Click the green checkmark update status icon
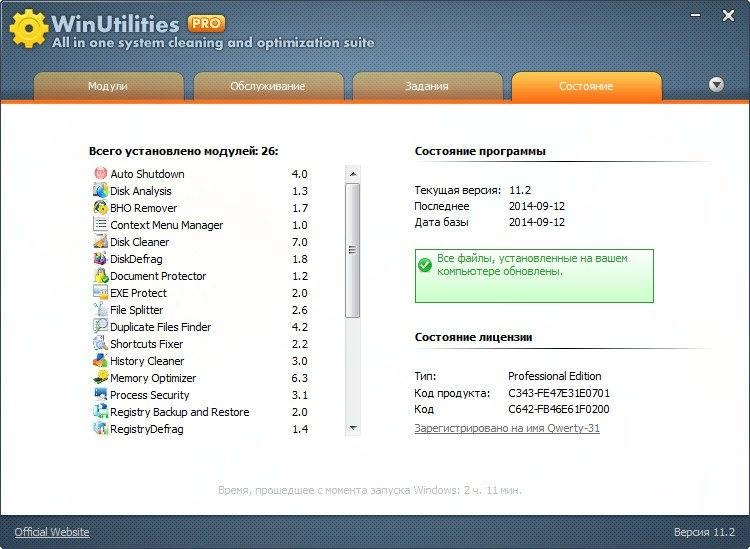The image size is (750, 549). tap(425, 264)
